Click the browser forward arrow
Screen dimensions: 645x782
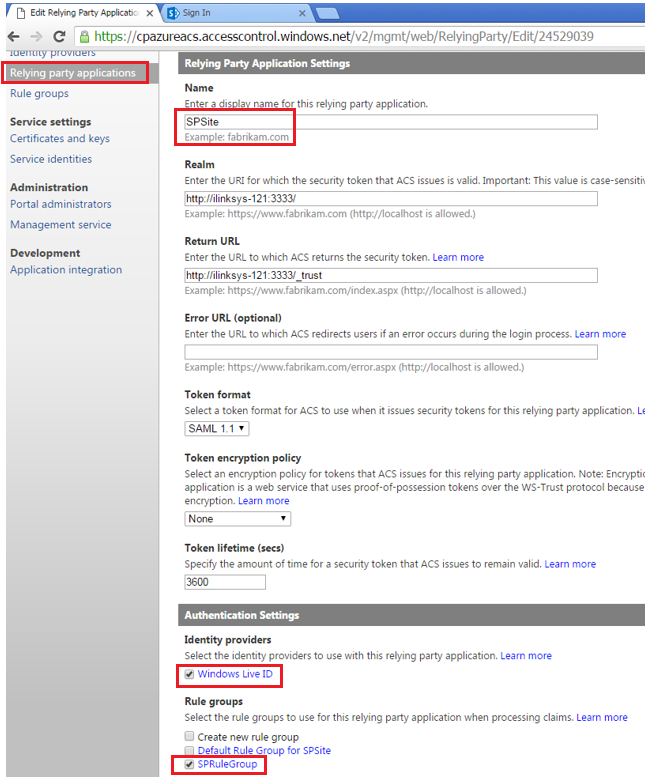click(36, 36)
